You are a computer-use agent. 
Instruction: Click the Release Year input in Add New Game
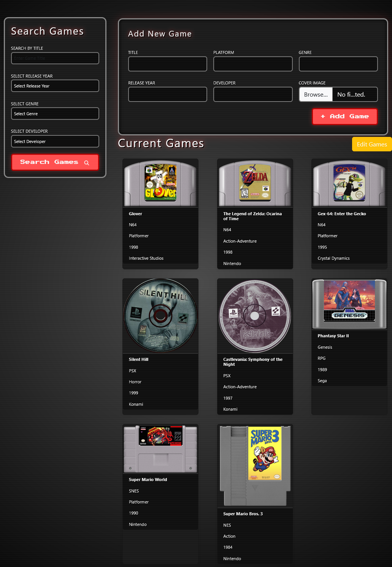tap(168, 94)
